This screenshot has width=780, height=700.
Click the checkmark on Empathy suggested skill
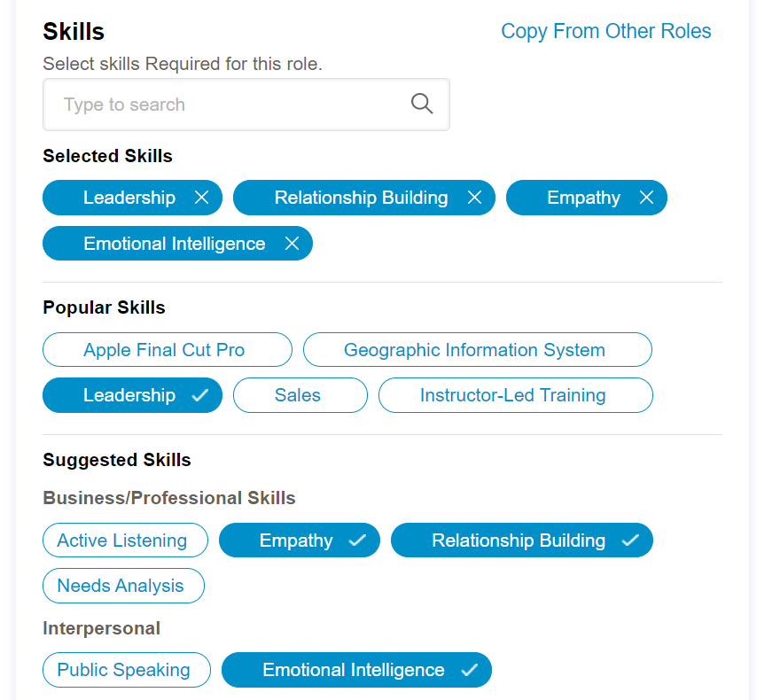(358, 540)
